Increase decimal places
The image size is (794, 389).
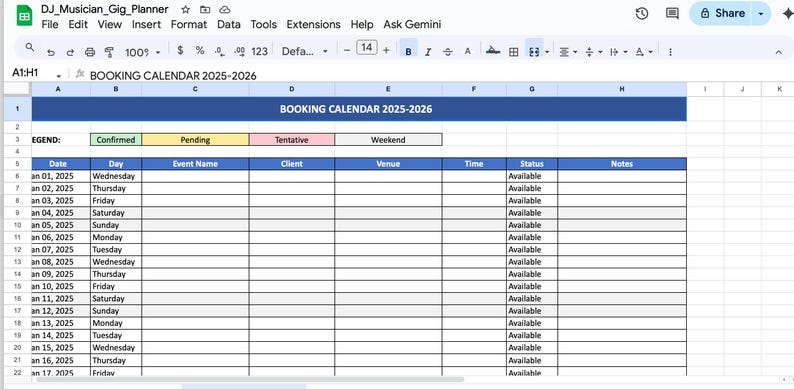[x=240, y=51]
